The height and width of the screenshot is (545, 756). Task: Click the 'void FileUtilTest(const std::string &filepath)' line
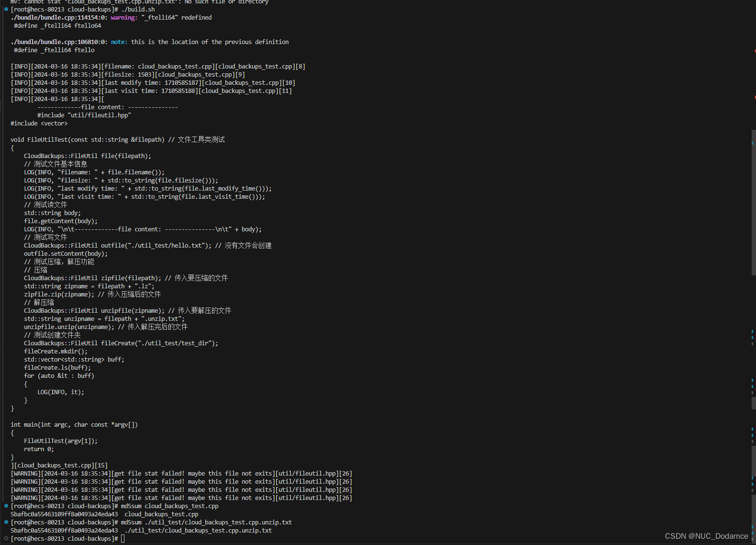(x=118, y=139)
